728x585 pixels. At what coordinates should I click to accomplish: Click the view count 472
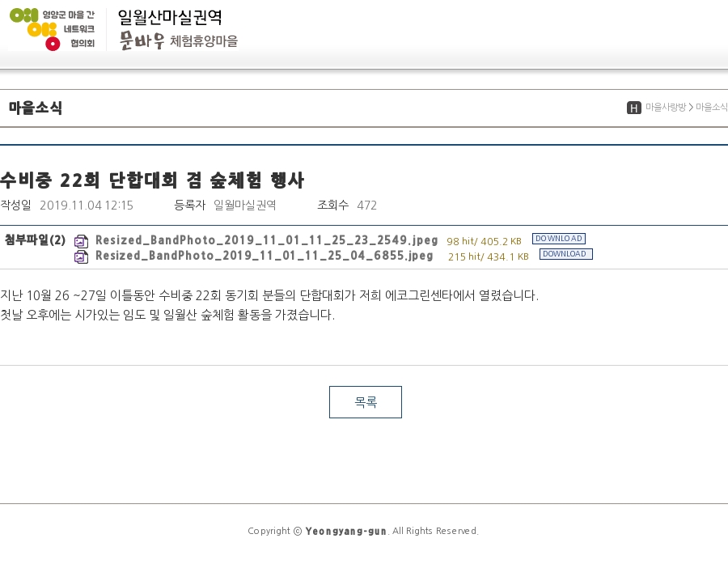coord(366,206)
